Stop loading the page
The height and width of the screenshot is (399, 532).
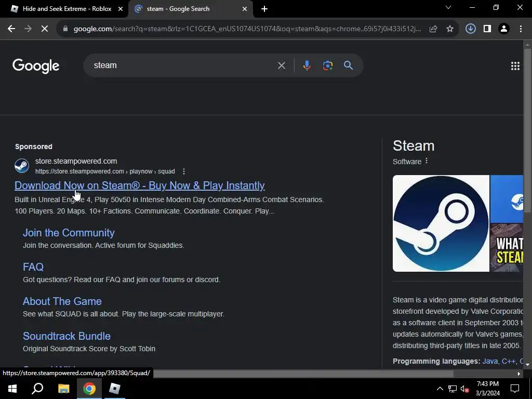(x=45, y=29)
